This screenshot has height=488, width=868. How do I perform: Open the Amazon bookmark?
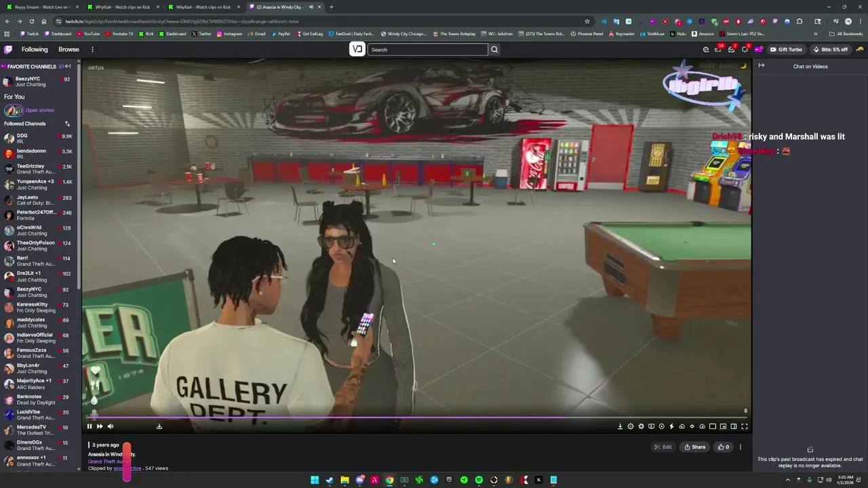click(703, 34)
